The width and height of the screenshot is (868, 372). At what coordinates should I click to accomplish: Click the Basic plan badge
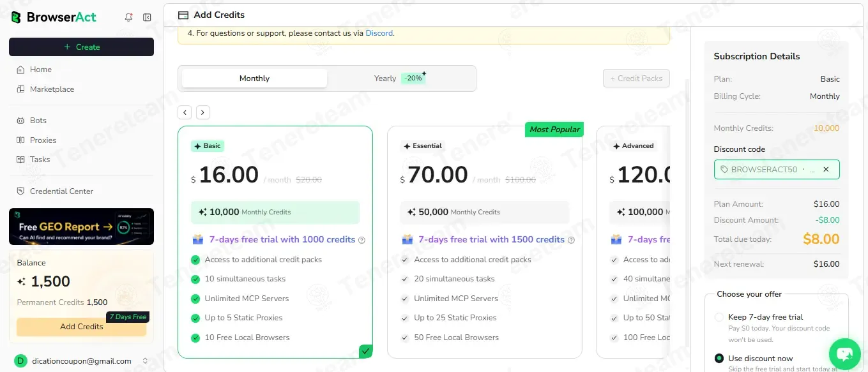point(207,146)
